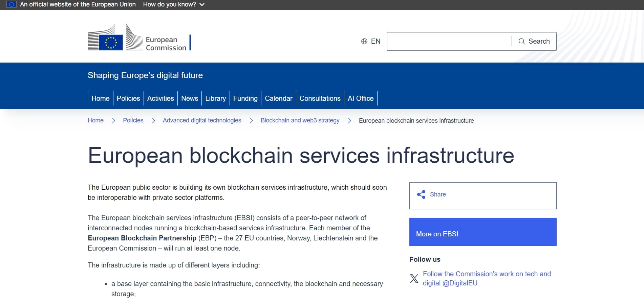Follow the Commission's @DigitalEU link
This screenshot has height=304, width=644.
[x=487, y=279]
